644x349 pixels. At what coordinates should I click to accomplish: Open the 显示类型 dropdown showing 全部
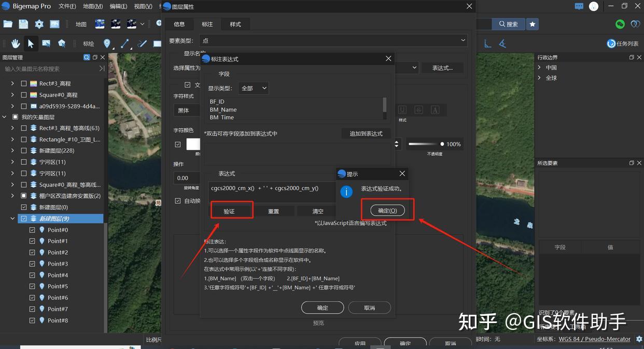pos(253,88)
